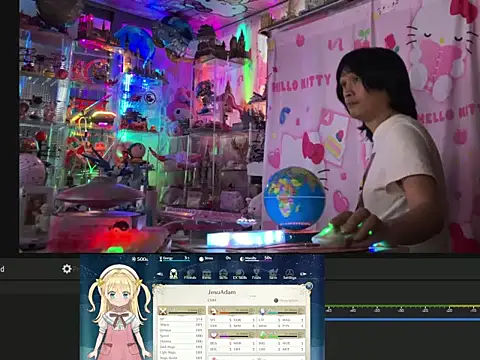Click the green-yellow audio level meter

pyautogui.click(x=402, y=306)
